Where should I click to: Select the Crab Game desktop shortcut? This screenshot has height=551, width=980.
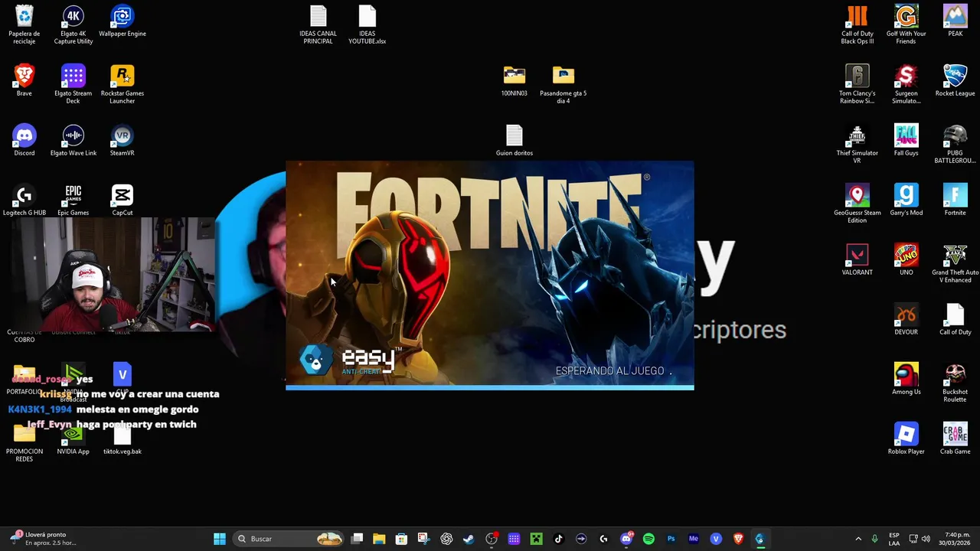955,439
